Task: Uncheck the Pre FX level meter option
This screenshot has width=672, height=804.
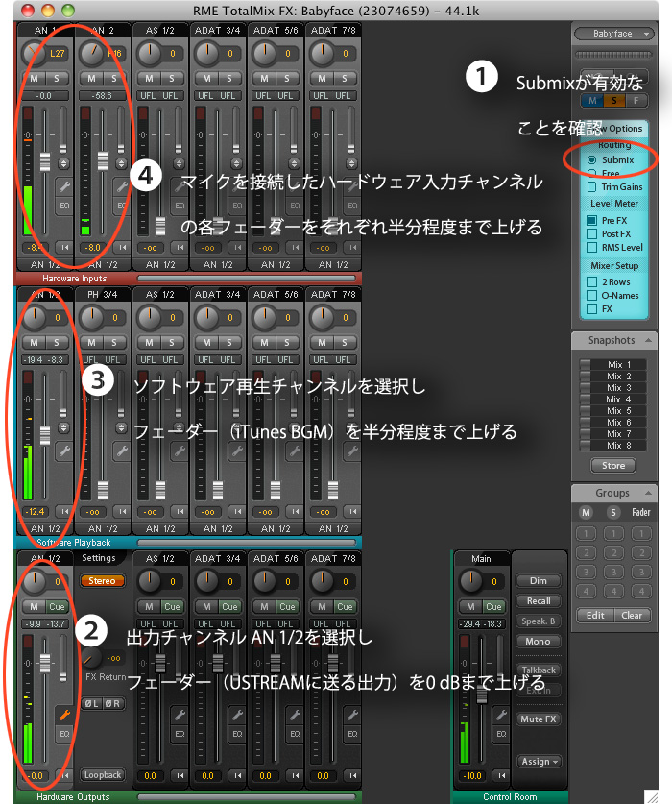Action: [x=591, y=221]
